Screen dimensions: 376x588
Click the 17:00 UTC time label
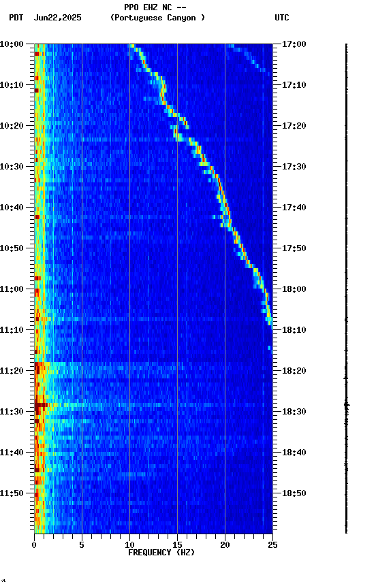click(x=294, y=44)
